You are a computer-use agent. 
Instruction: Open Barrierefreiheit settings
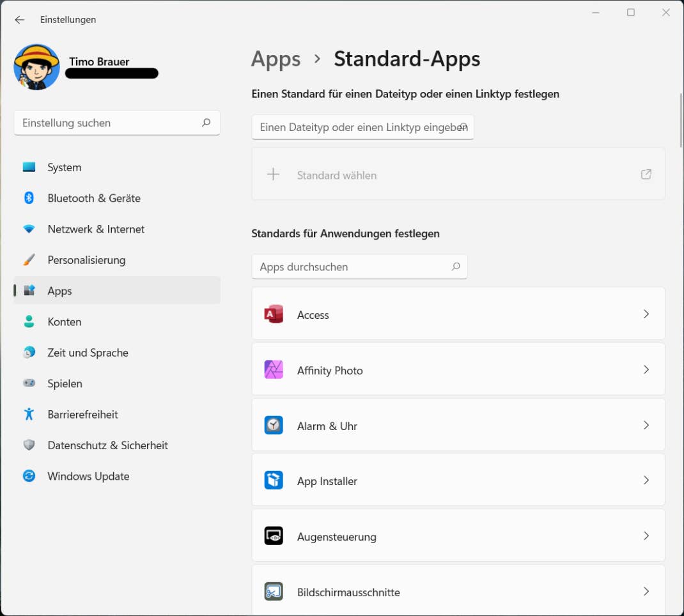(x=117, y=415)
